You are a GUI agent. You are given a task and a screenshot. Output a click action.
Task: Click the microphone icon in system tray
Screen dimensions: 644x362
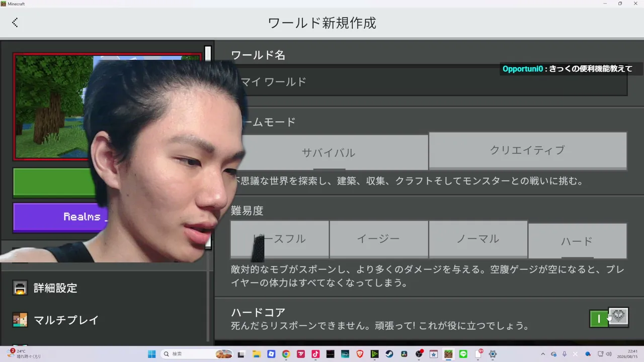click(565, 354)
